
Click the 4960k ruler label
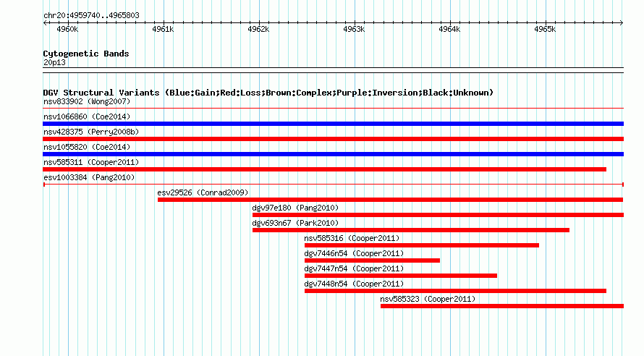tap(67, 29)
